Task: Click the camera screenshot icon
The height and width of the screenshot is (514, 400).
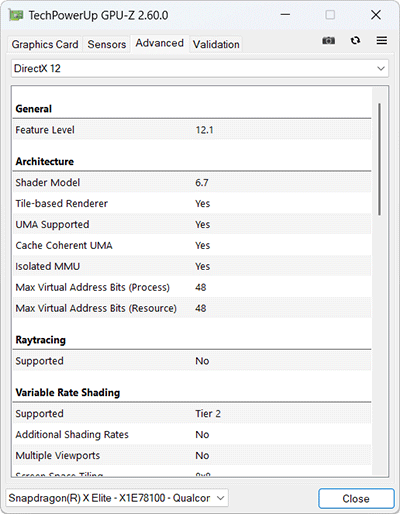Action: coord(328,41)
